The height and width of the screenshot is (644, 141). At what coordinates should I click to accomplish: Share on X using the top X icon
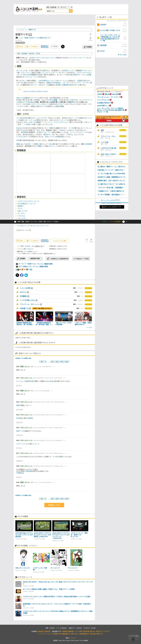[63, 46]
